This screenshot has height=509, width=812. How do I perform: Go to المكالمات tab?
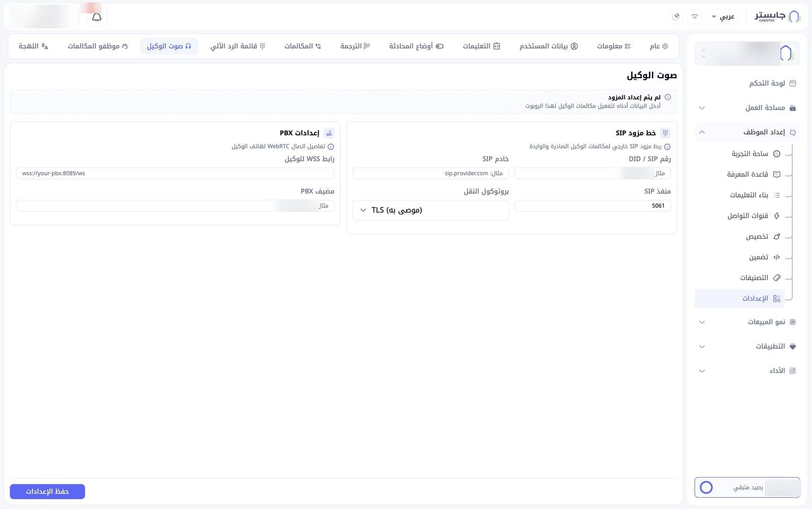(x=302, y=46)
